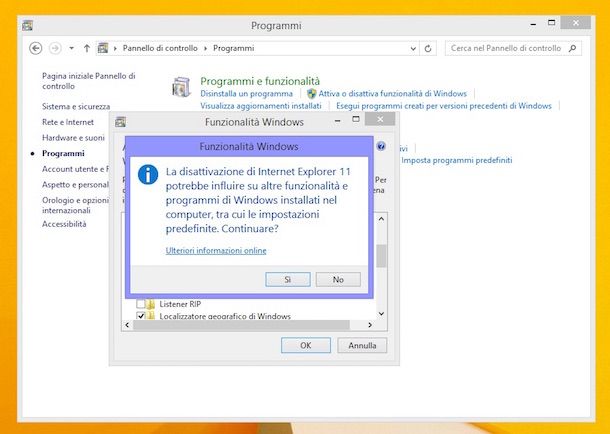This screenshot has width=610, height=434.
Task: Select 'Programmi' in the left sidebar
Action: click(63, 153)
